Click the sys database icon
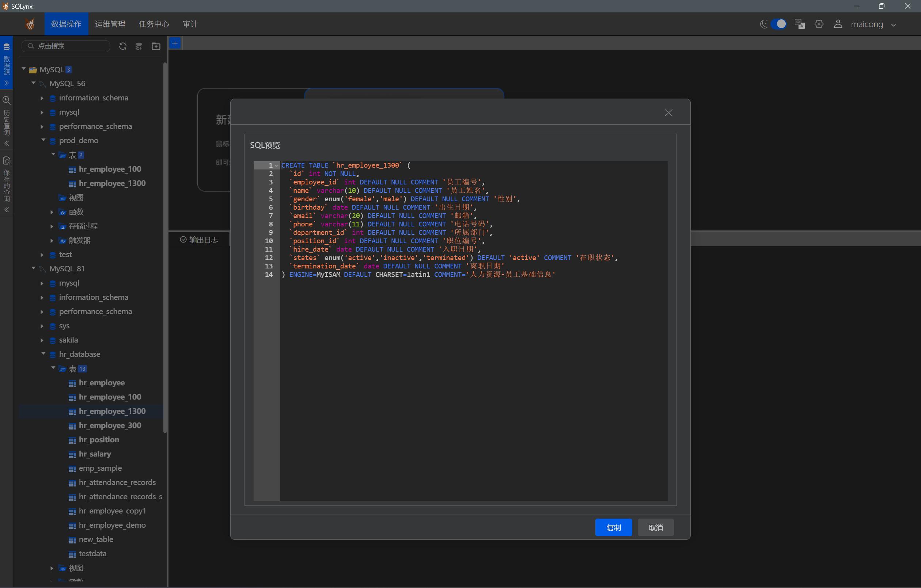921x588 pixels. click(53, 326)
